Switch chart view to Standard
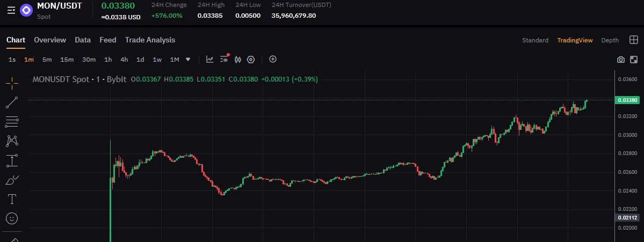Viewport: 644px width, 242px height. (535, 40)
